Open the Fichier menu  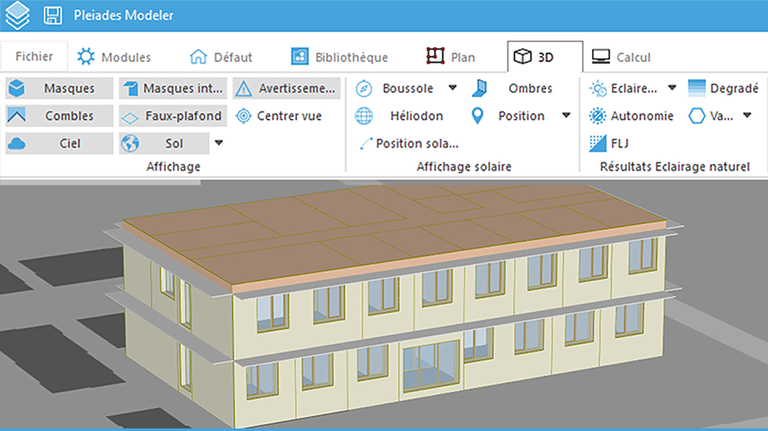click(34, 56)
